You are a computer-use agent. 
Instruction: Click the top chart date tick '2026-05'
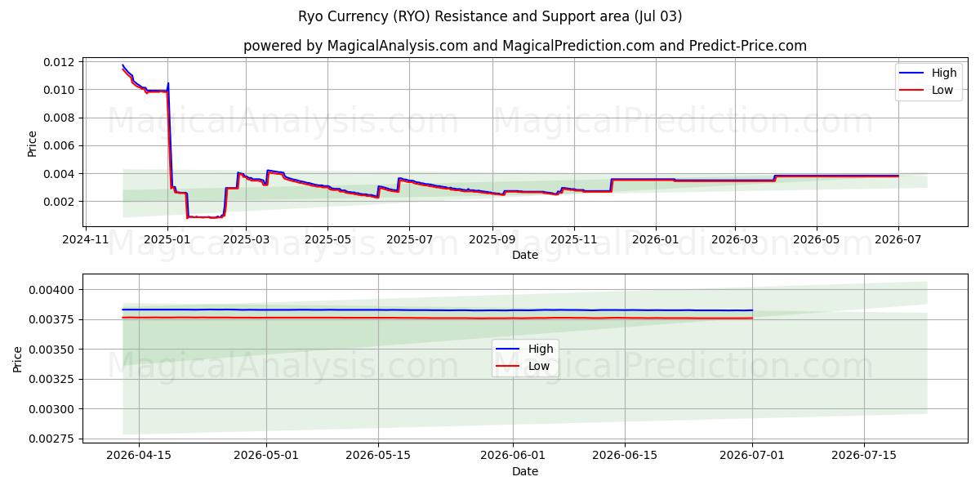816,240
